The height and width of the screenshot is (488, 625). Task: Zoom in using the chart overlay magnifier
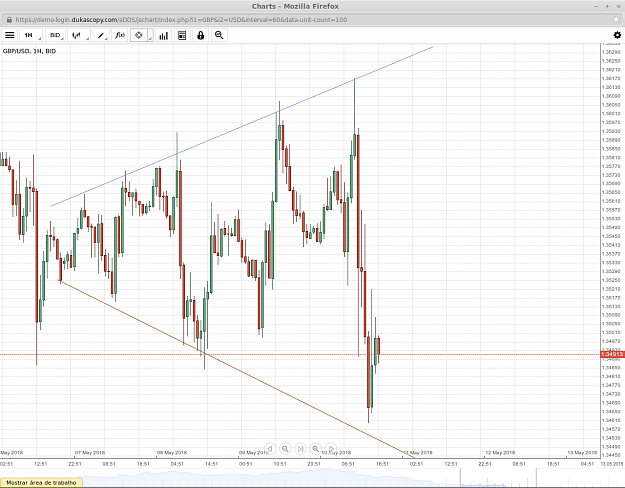(315, 449)
